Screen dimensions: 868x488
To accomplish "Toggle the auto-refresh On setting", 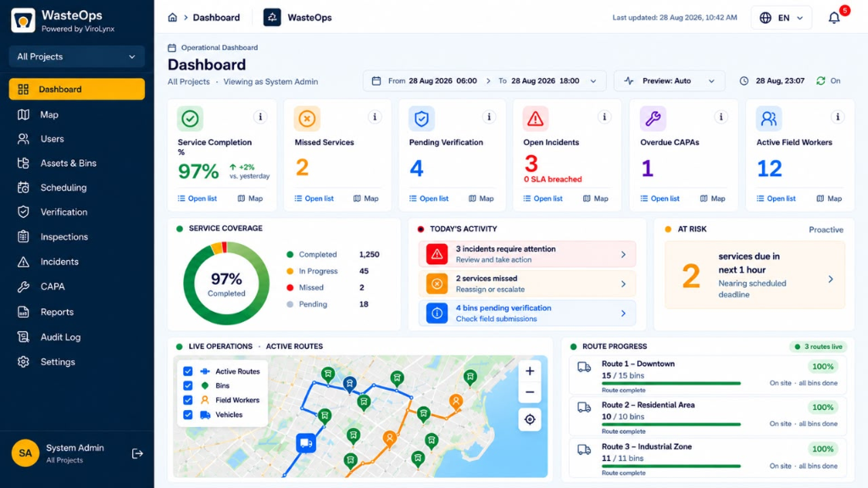I will [828, 80].
